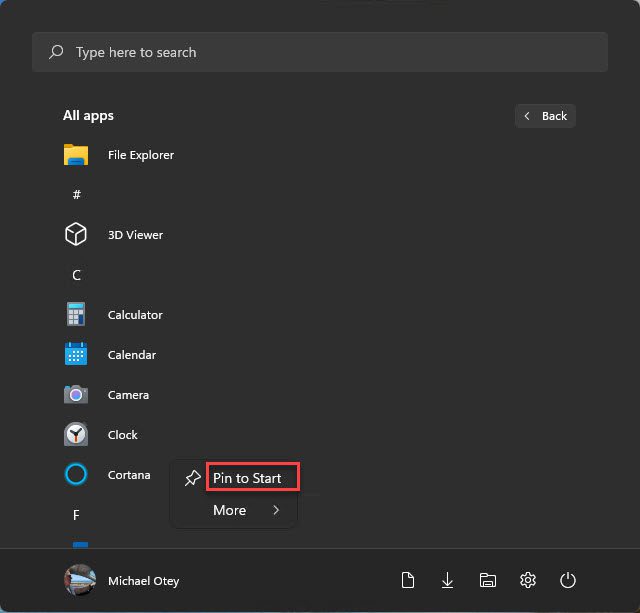The image size is (640, 613).
Task: Open the More submenu entry
Action: pyautogui.click(x=235, y=510)
